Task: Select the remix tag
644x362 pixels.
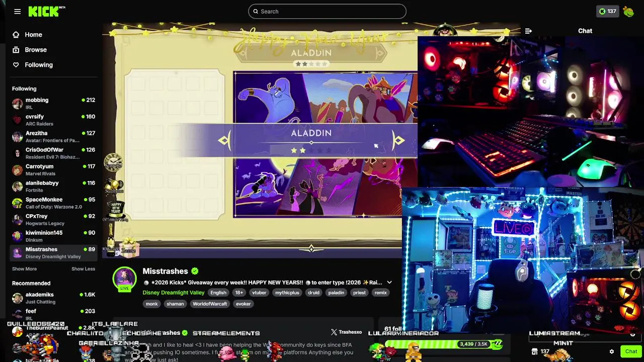Action: 381,293
